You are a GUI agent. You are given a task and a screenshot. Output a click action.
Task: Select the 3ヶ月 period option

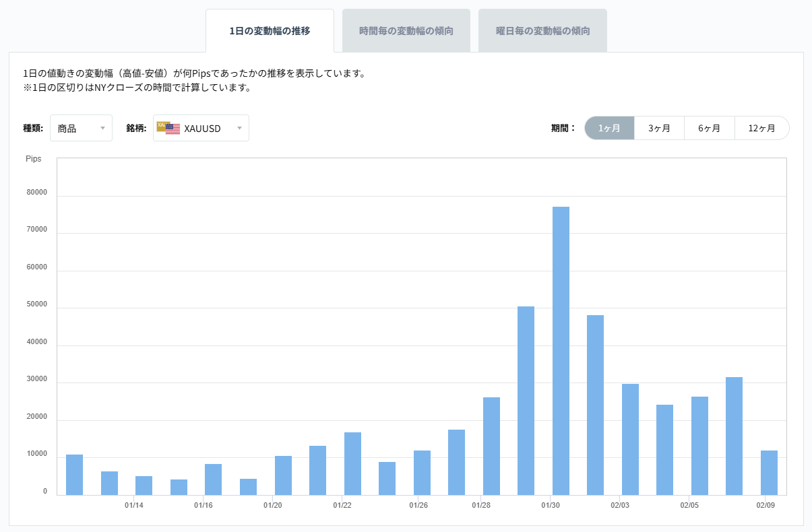coord(659,127)
